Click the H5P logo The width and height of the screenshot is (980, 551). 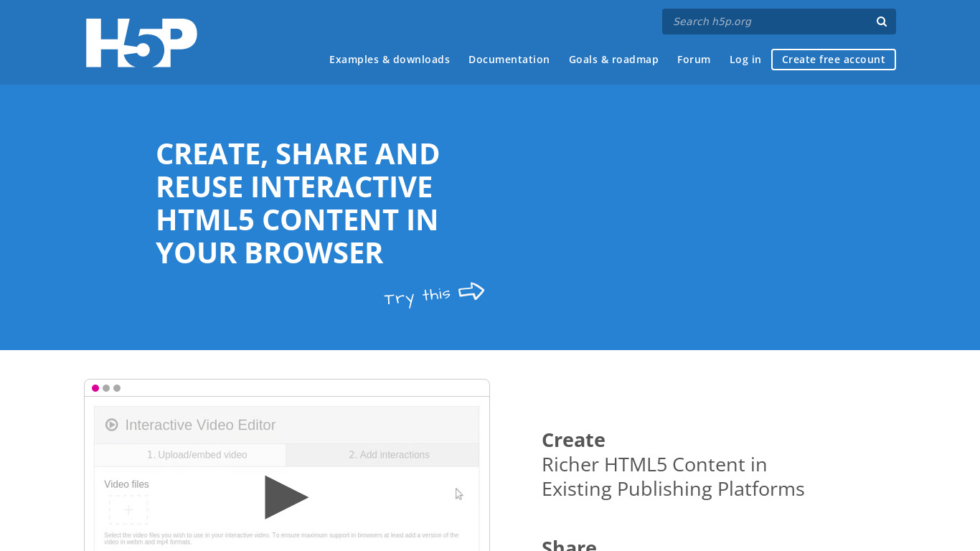pyautogui.click(x=141, y=43)
